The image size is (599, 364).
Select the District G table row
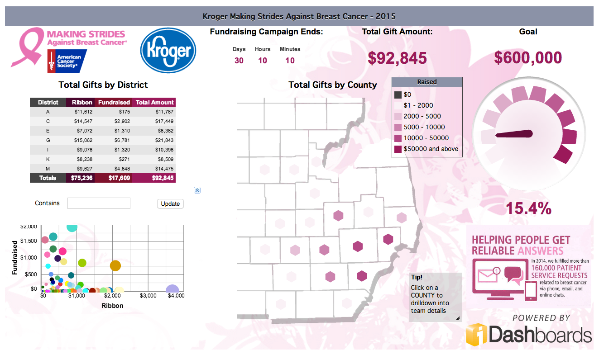click(102, 140)
